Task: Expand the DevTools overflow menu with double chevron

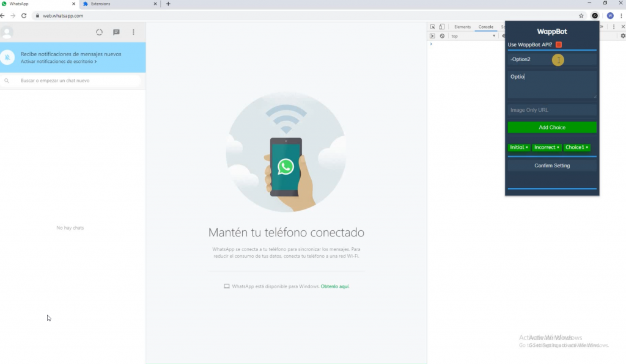Action: (x=601, y=26)
